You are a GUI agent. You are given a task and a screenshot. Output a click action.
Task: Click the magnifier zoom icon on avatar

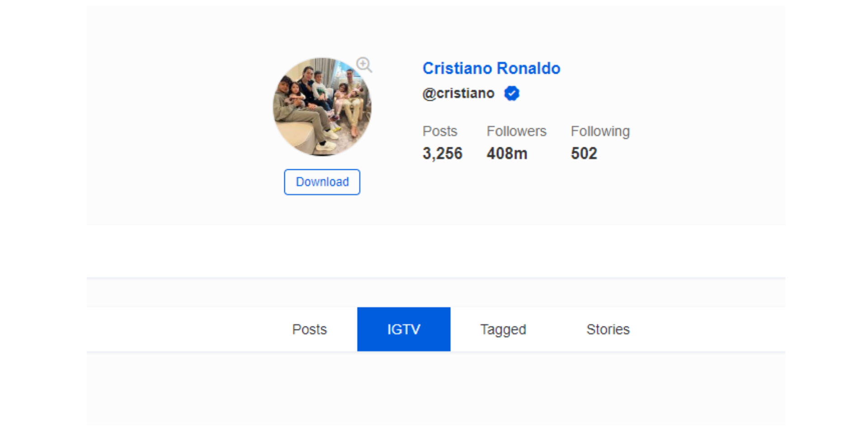[x=364, y=65]
